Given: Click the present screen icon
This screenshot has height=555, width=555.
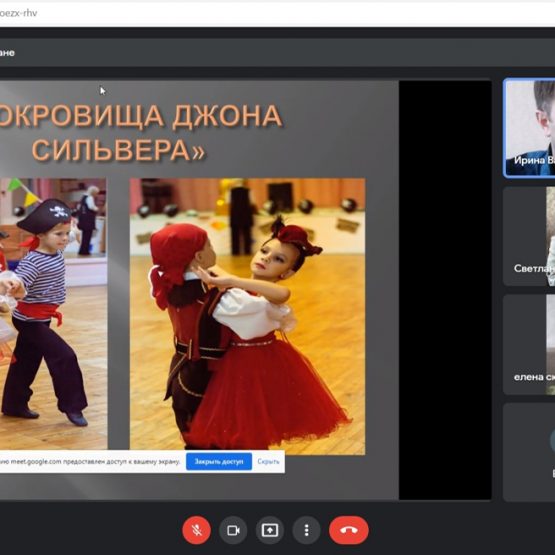Looking at the screenshot, I should [x=270, y=530].
